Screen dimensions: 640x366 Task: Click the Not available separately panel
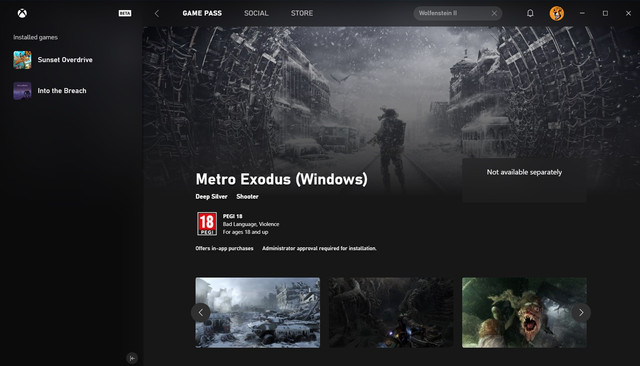pos(524,180)
